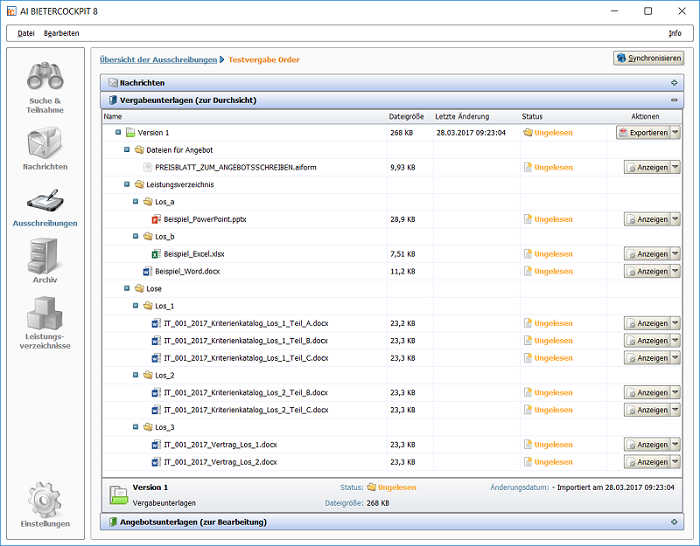Expand the Angebotsunterlagen (zur Bearbeitung) panel
This screenshot has height=546, width=700.
point(675,521)
